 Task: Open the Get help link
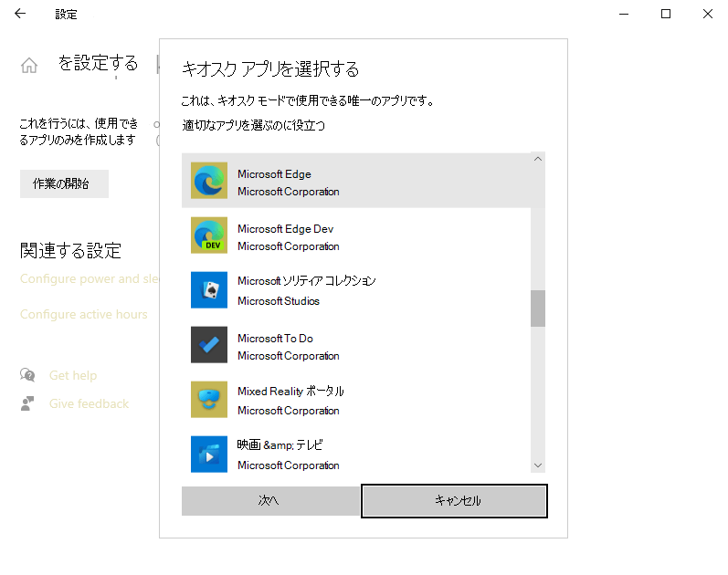(73, 375)
